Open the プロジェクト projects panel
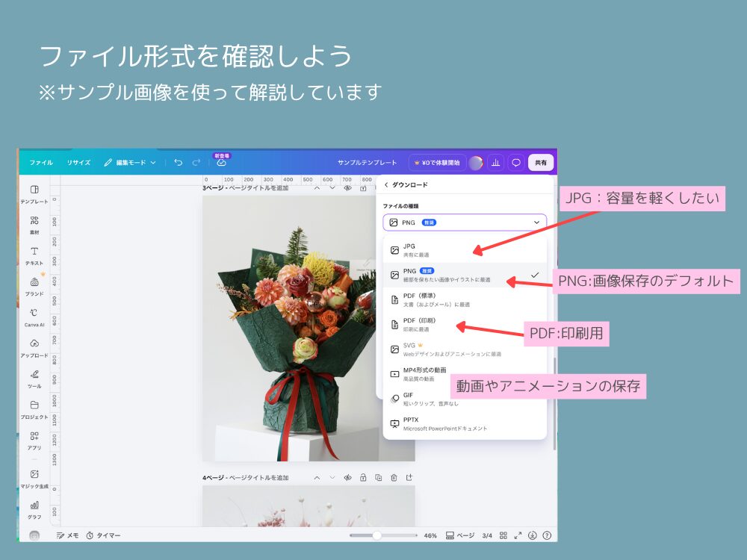This screenshot has width=747, height=560. 34,409
